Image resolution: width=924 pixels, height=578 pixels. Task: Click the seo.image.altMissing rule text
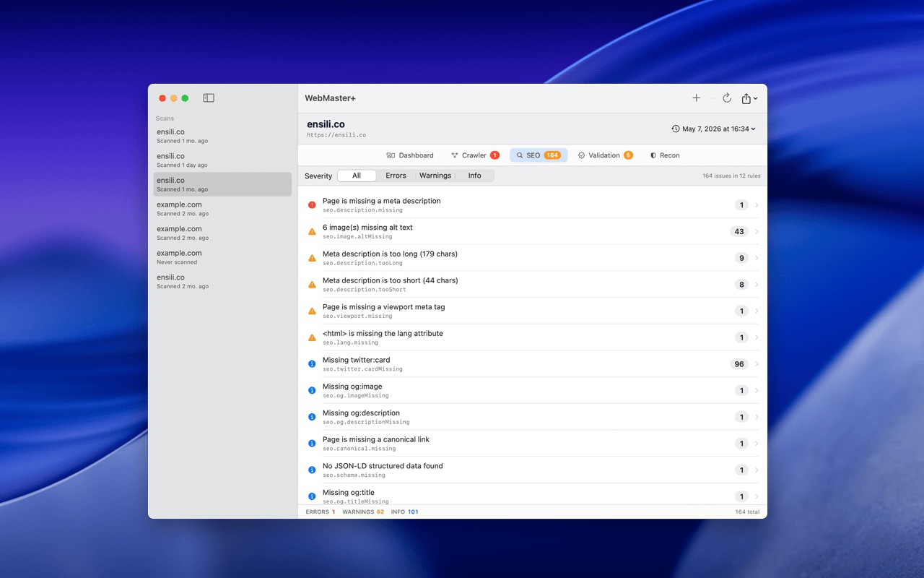point(357,236)
